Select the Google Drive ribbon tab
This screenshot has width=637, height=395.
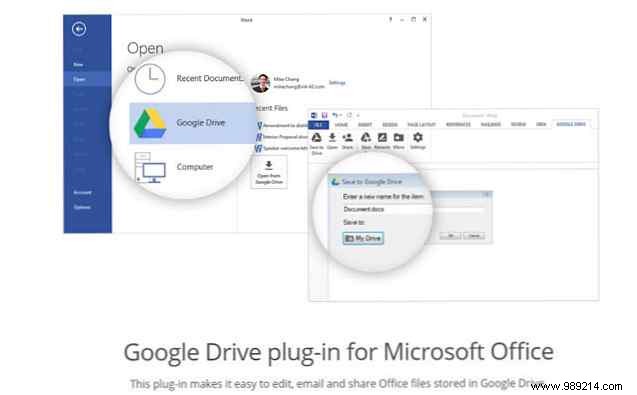point(571,124)
